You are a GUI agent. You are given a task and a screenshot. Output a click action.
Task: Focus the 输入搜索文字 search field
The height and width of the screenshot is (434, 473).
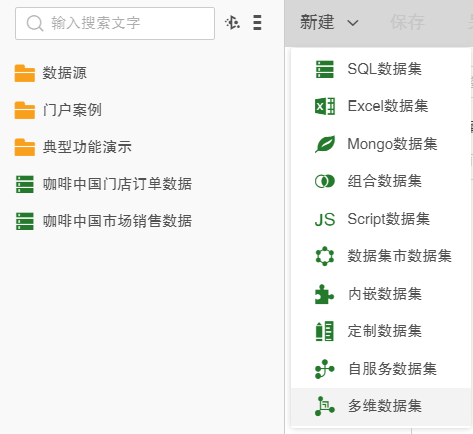click(115, 23)
